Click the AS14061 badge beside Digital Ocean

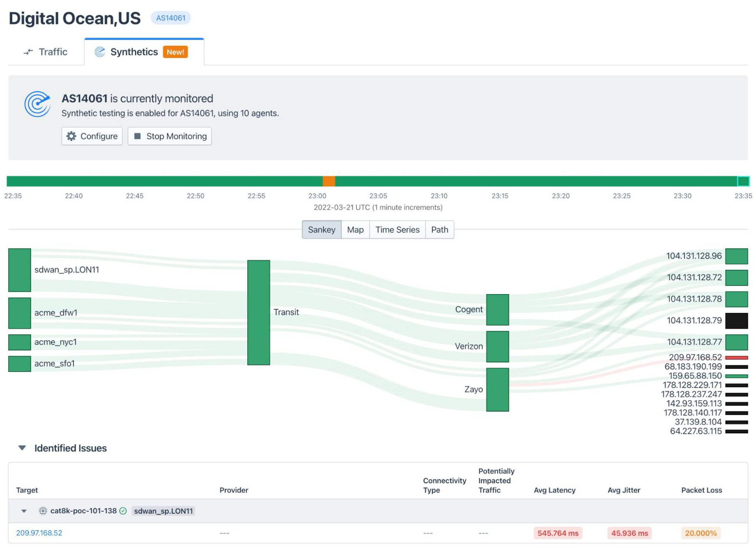coord(170,18)
